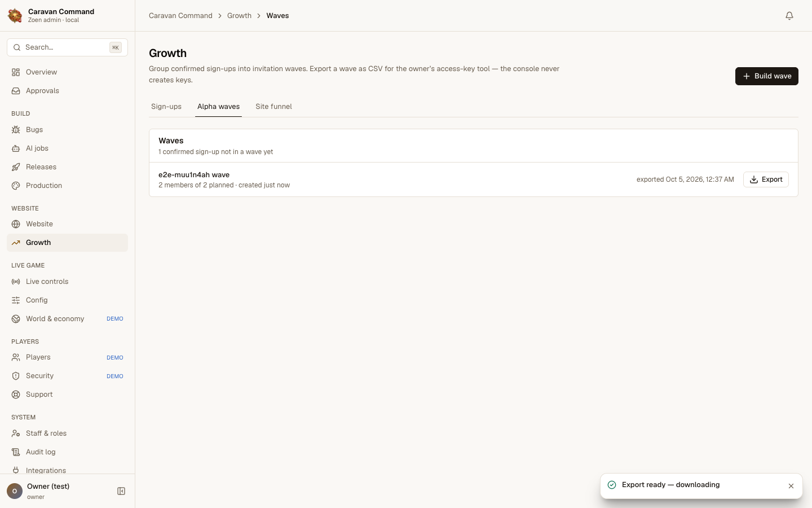Image resolution: width=812 pixels, height=508 pixels.
Task: Click the Bugs icon in sidebar
Action: coord(16,130)
